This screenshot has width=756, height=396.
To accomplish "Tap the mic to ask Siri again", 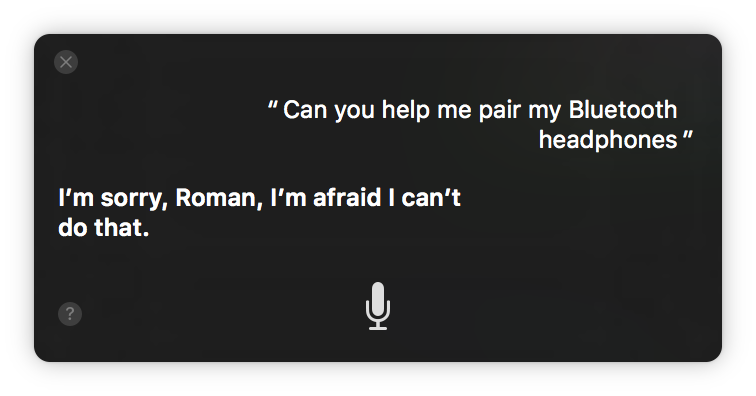I will point(378,306).
